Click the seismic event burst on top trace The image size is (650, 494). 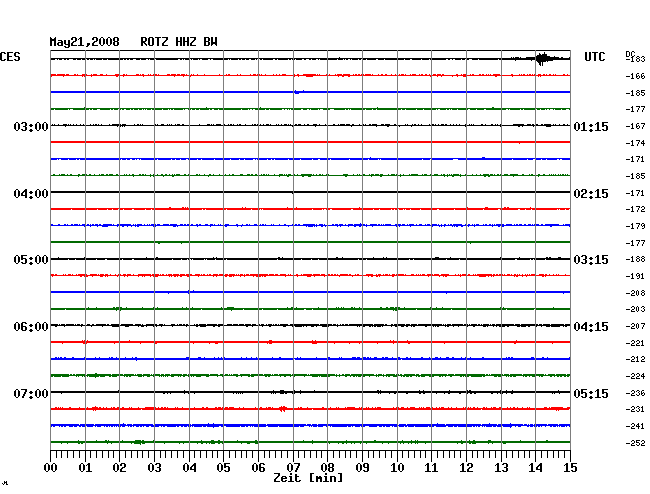point(543,59)
